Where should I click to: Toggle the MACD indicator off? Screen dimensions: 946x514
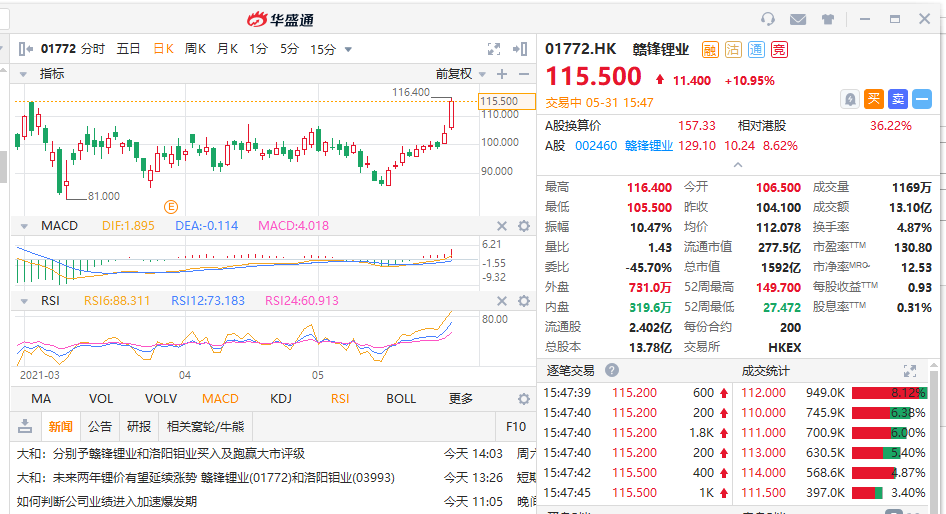point(220,399)
